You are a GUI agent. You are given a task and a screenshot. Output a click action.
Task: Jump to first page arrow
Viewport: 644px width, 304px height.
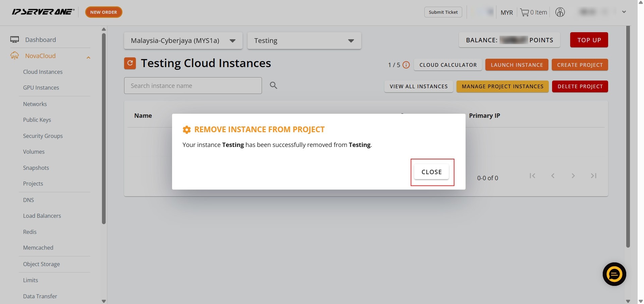(532, 176)
